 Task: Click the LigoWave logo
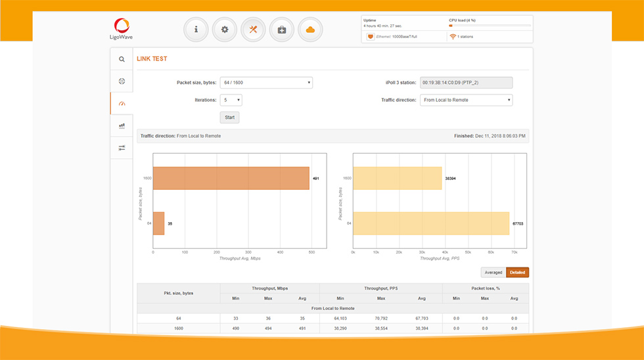coord(121,29)
